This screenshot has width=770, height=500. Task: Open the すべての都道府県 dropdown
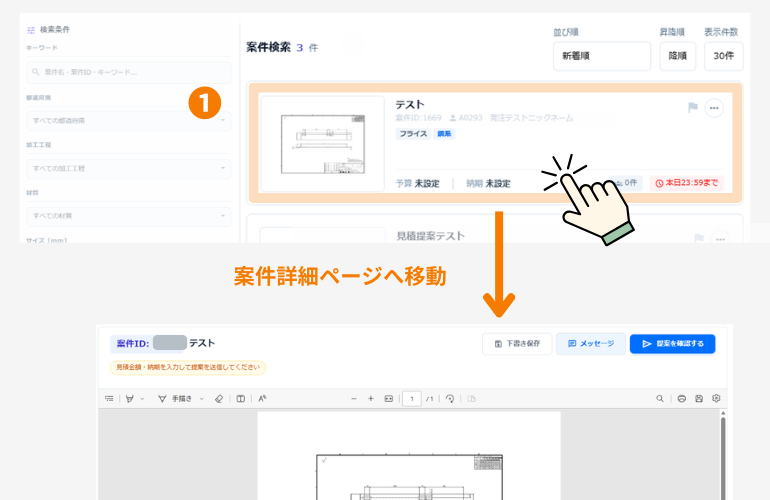tap(129, 120)
